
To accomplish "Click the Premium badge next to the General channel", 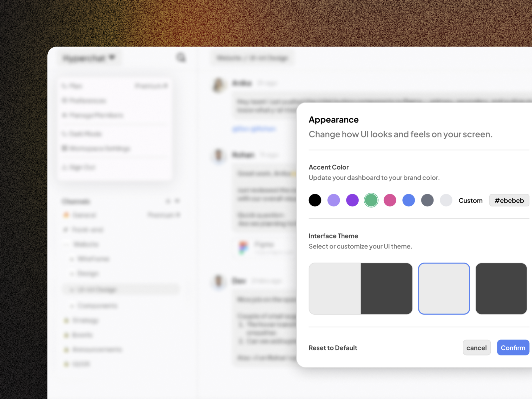I will coord(164,215).
